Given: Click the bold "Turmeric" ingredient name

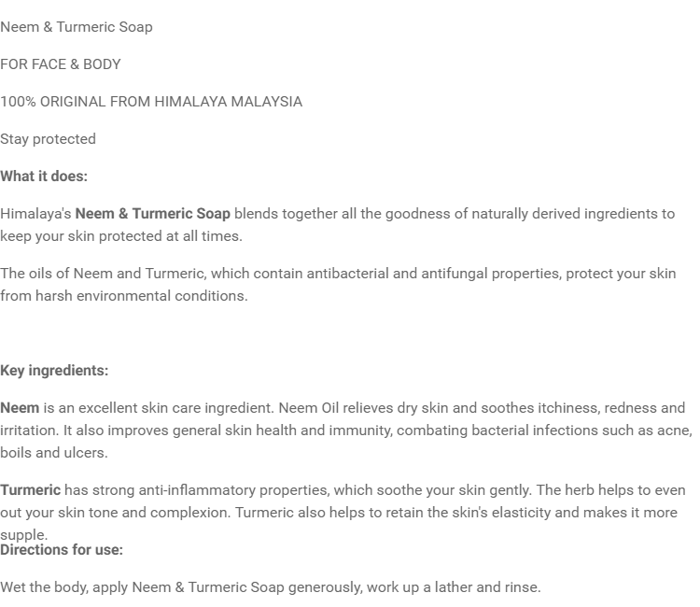Looking at the screenshot, I should 30,490.
